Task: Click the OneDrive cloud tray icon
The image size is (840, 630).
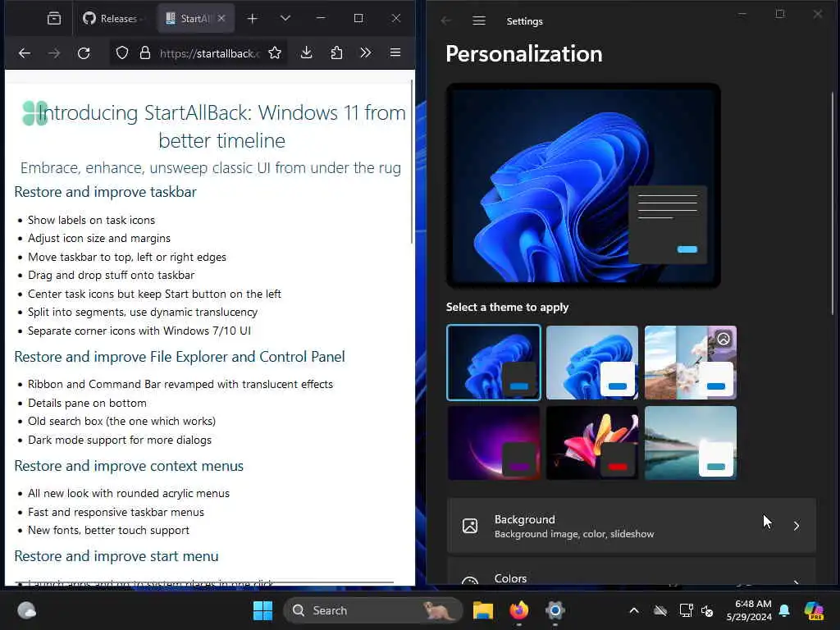Action: [660, 610]
